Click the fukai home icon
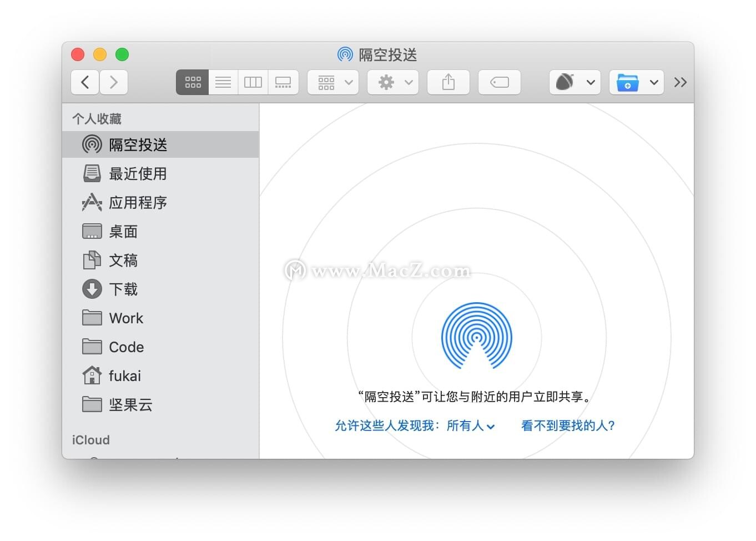Image resolution: width=756 pixels, height=541 pixels. pos(92,375)
